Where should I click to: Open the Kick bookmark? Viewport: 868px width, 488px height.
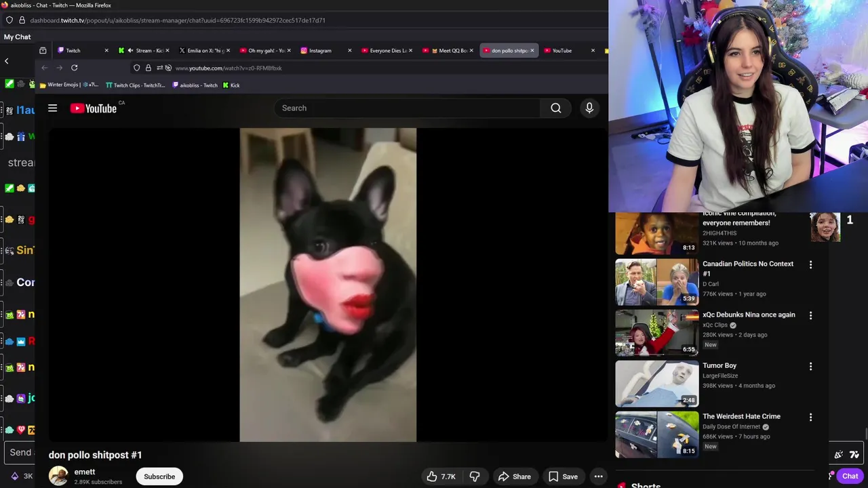[x=231, y=85]
